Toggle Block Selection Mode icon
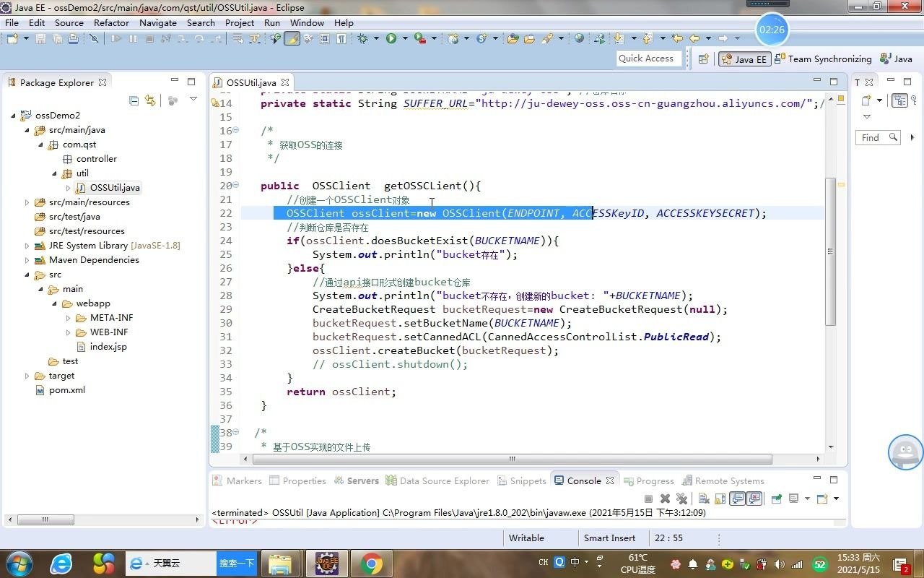The width and height of the screenshot is (924, 578). click(325, 38)
